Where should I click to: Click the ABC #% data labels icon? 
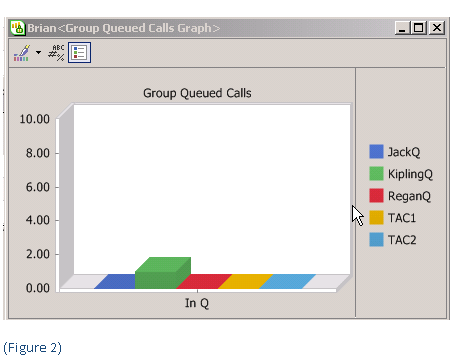click(56, 53)
